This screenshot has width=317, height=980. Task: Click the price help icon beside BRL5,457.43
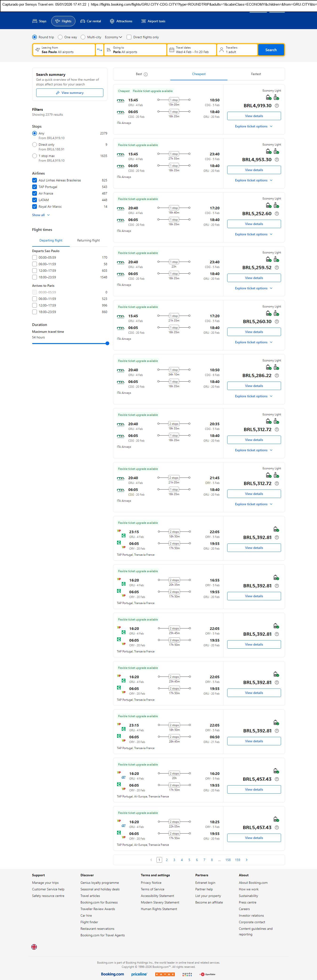(277, 779)
